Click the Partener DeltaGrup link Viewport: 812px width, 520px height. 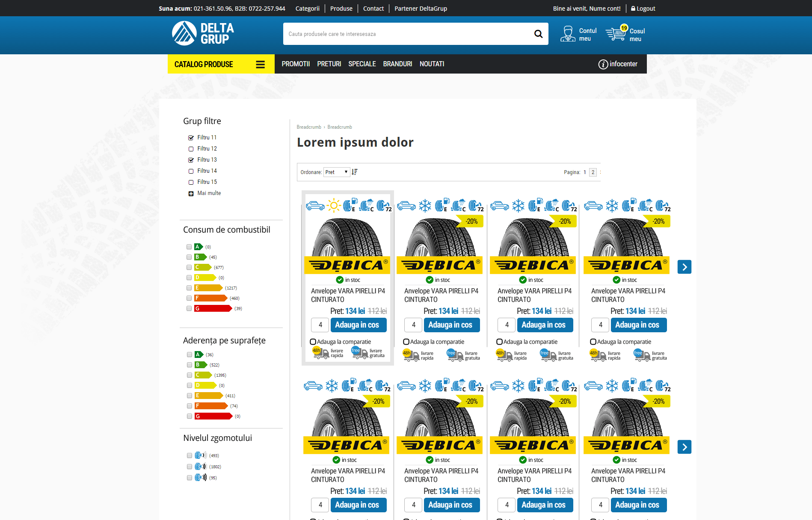pos(421,9)
